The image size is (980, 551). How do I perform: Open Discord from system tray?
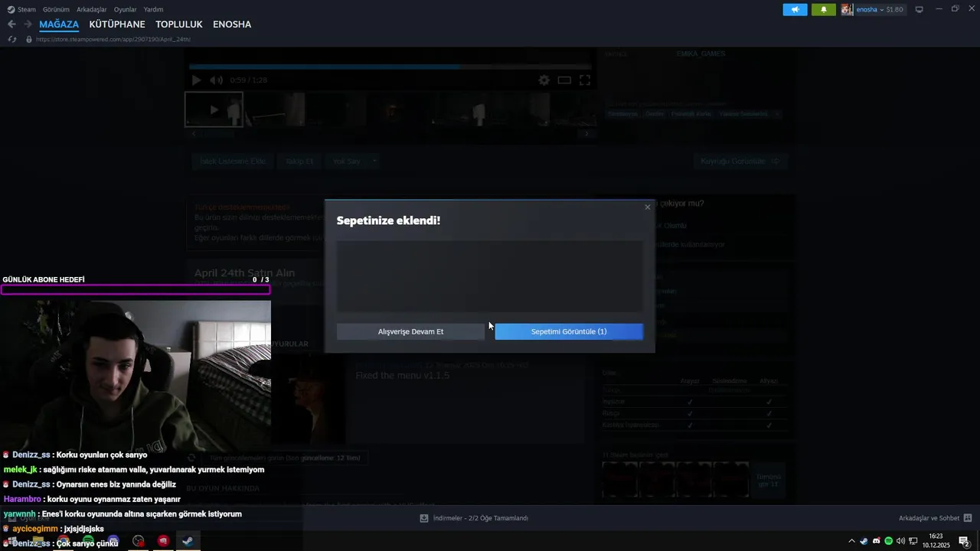point(876,541)
